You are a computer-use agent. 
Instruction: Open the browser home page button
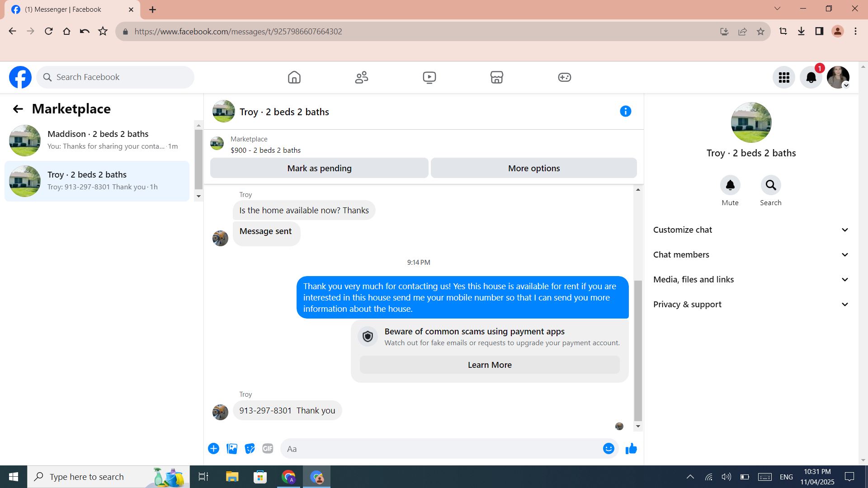pyautogui.click(x=67, y=31)
